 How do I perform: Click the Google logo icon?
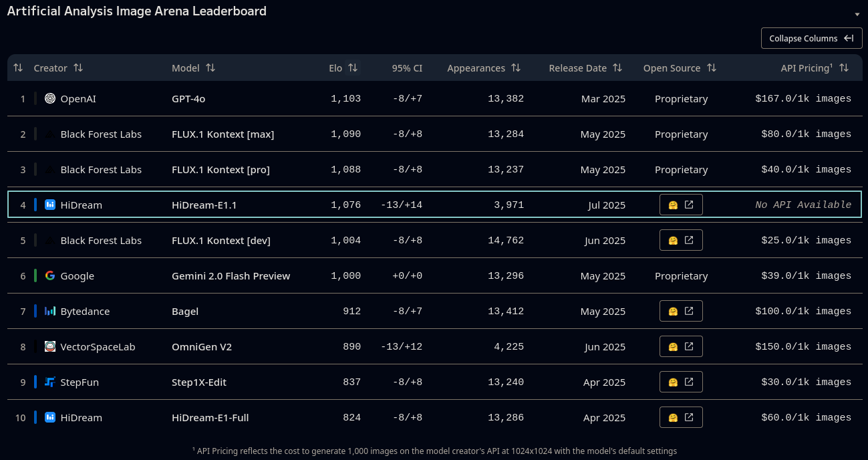tap(50, 275)
